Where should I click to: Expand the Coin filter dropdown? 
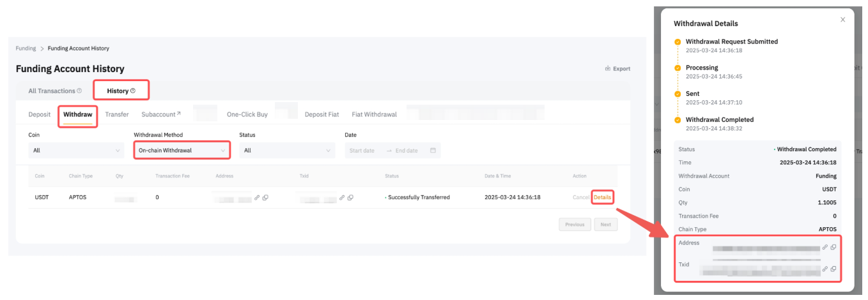pyautogui.click(x=76, y=151)
